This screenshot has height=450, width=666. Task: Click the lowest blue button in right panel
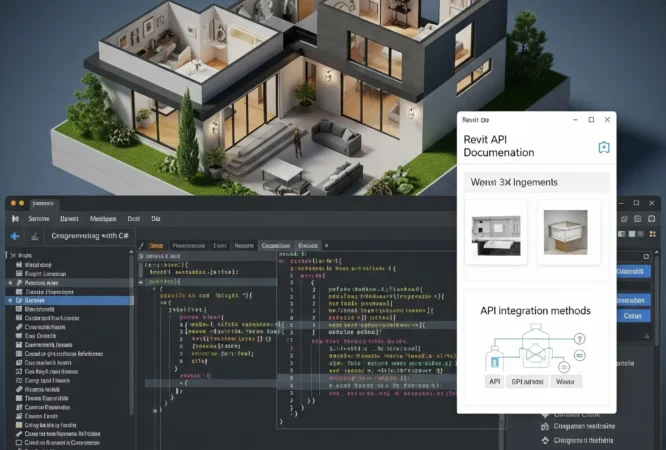point(633,316)
